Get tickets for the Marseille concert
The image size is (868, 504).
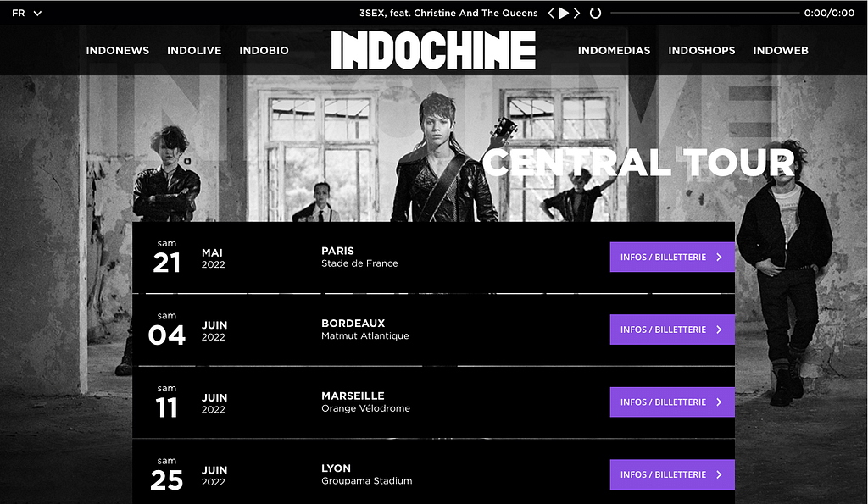[x=671, y=402]
